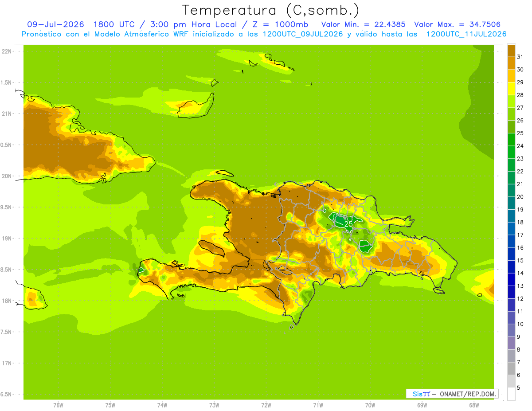Click the legend value "14"

pyautogui.click(x=520, y=273)
